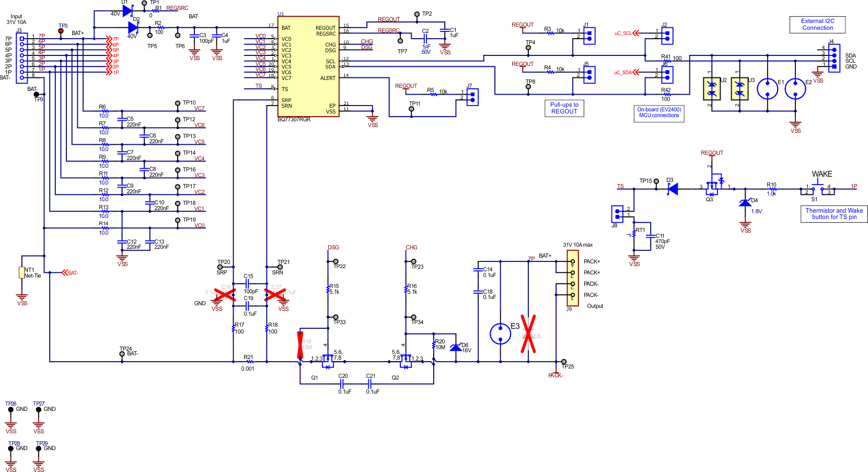868x472 pixels.
Task: Click jumper J7 near R5
Action: 472,97
